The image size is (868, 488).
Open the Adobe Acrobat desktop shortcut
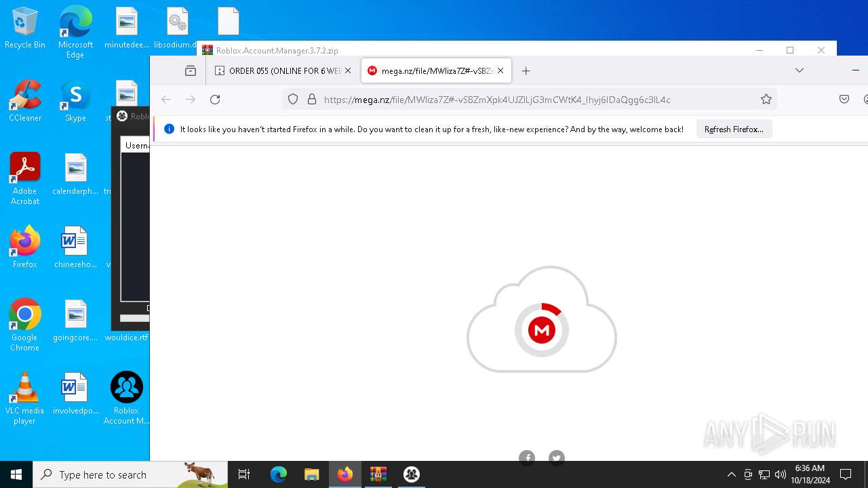pos(24,179)
